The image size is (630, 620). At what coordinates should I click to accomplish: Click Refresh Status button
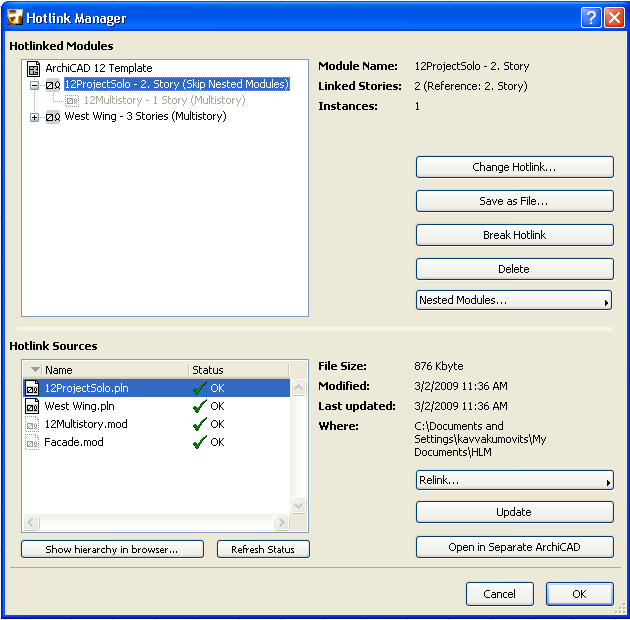(x=263, y=549)
